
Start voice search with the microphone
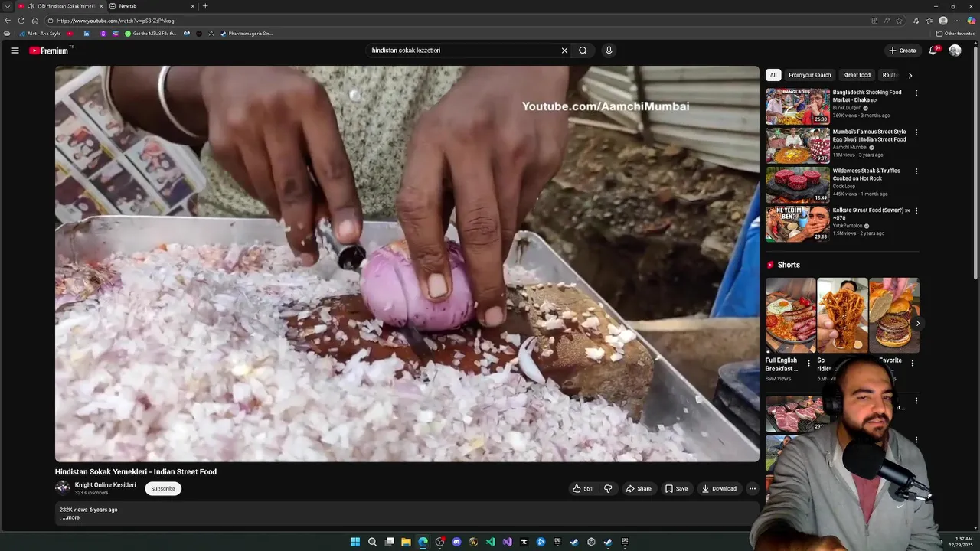coord(609,51)
